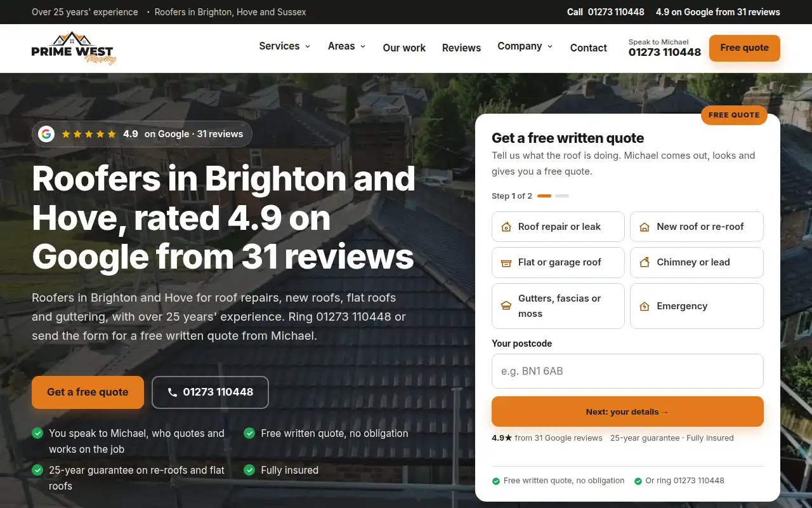
Task: Click the chimney icon on Chimney or lead
Action: coord(645,262)
